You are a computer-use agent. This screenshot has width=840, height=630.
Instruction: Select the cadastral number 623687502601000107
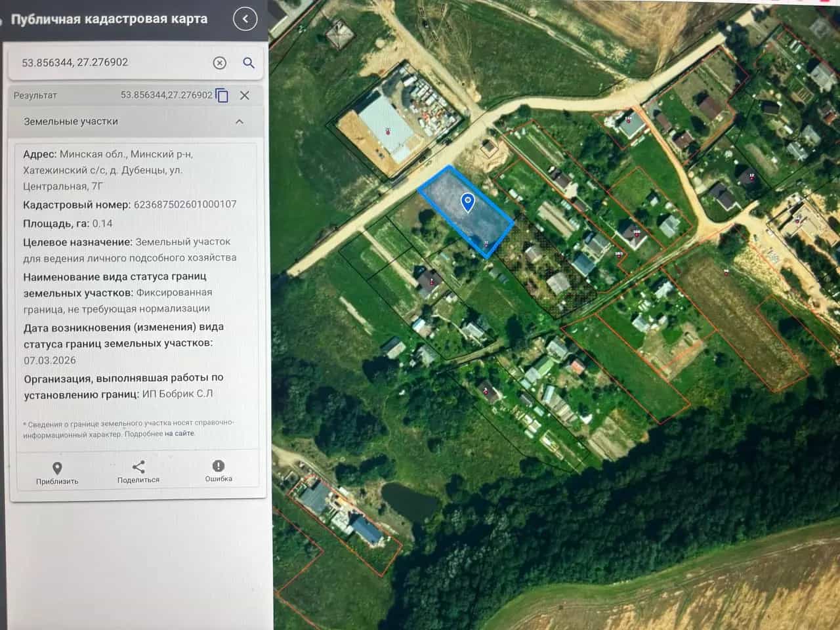point(185,205)
